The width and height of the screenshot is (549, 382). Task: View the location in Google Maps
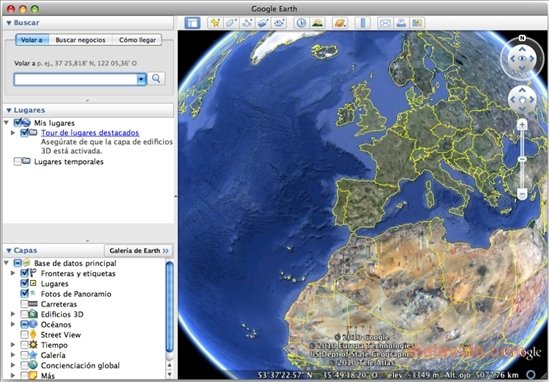coord(417,23)
